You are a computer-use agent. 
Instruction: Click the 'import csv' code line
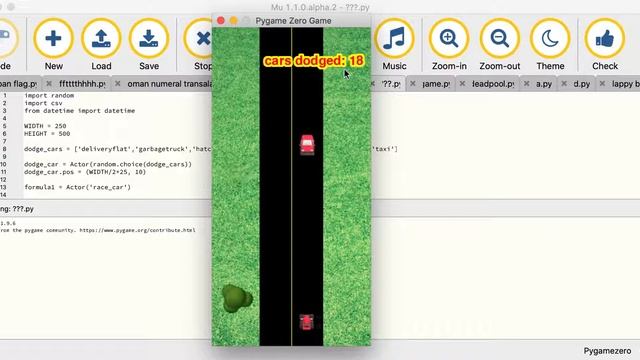coord(43,103)
